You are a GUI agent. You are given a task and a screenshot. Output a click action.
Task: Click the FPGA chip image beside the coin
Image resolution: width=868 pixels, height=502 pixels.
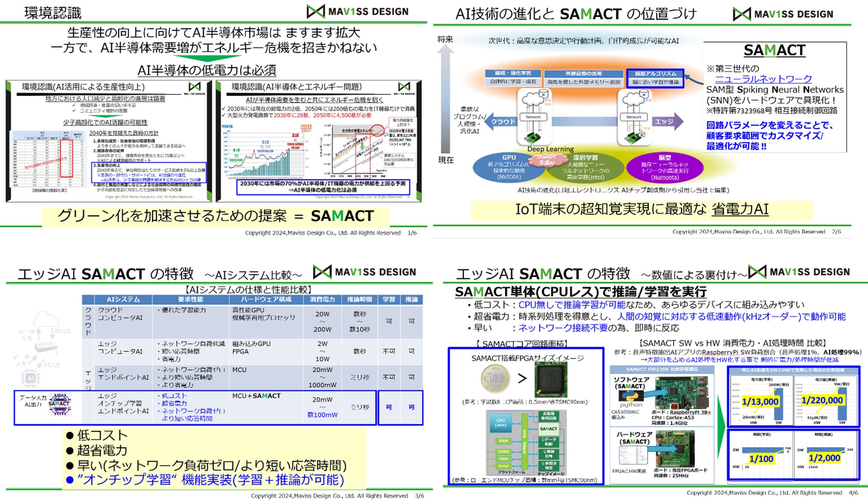[x=550, y=380]
